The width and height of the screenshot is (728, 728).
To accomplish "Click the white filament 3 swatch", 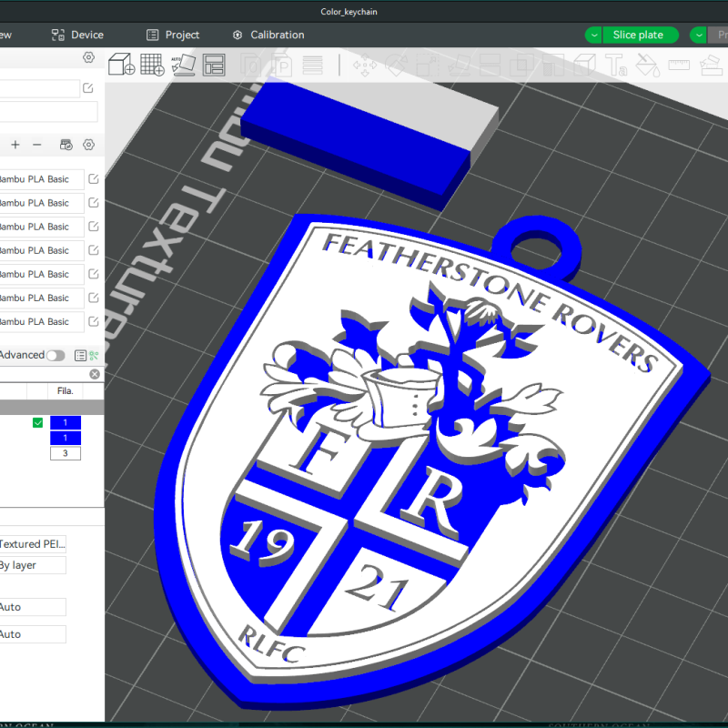I will (66, 453).
